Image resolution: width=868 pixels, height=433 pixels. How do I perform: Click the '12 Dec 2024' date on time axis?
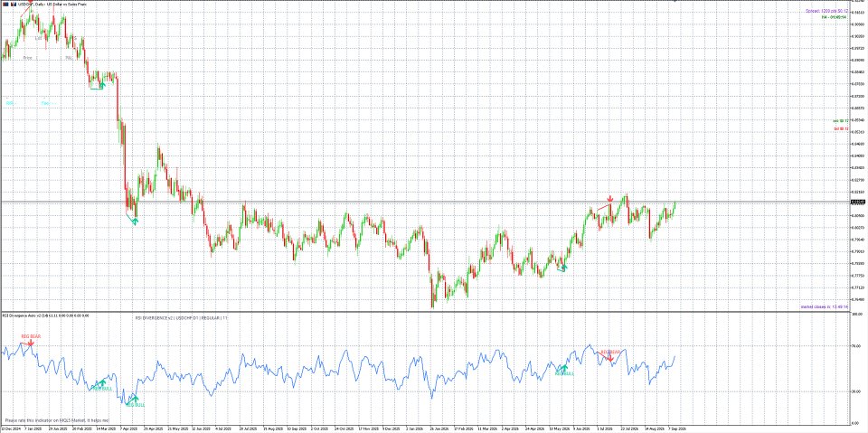tap(10, 428)
